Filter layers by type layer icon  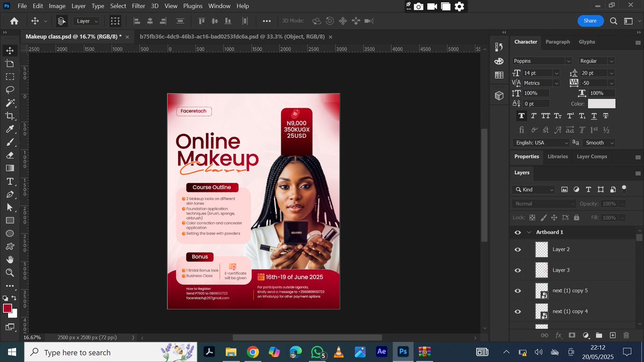pos(588,189)
